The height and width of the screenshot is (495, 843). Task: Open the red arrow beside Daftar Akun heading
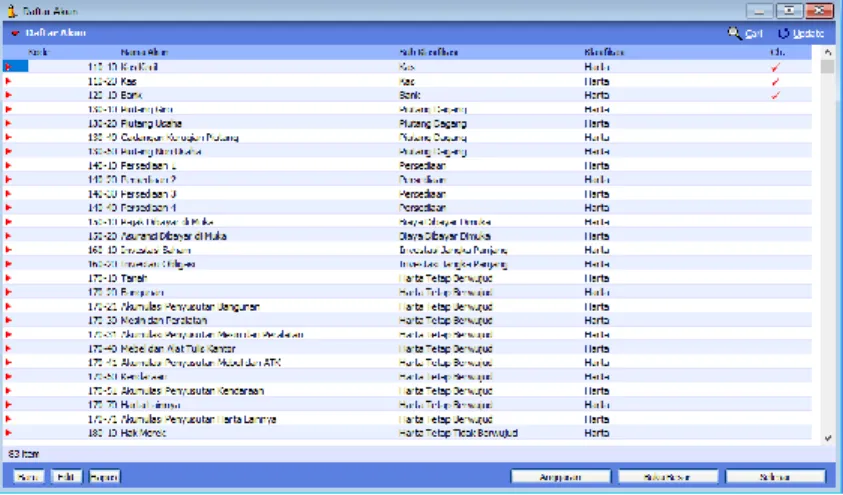pos(15,33)
